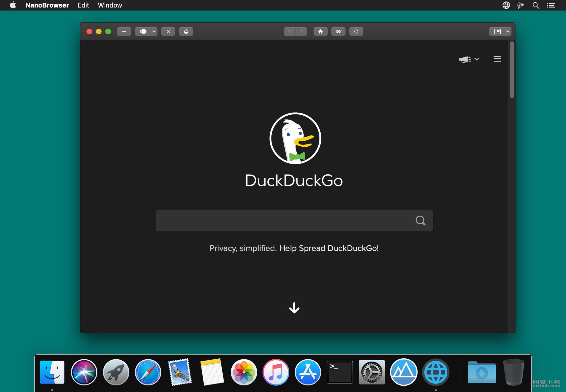Go forward with the right arrow
Image resolution: width=566 pixels, height=392 pixels.
tap(301, 31)
